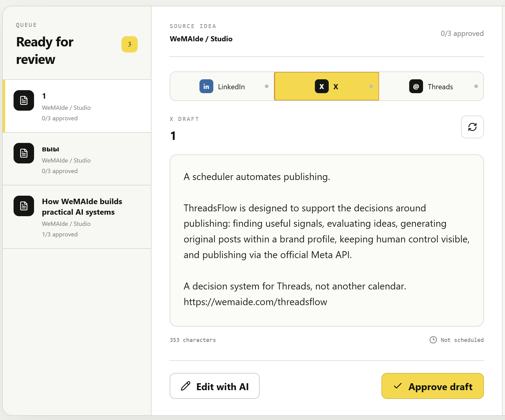Image resolution: width=505 pixels, height=420 pixels.
Task: Switch to the LinkedIn tab
Action: 222,87
